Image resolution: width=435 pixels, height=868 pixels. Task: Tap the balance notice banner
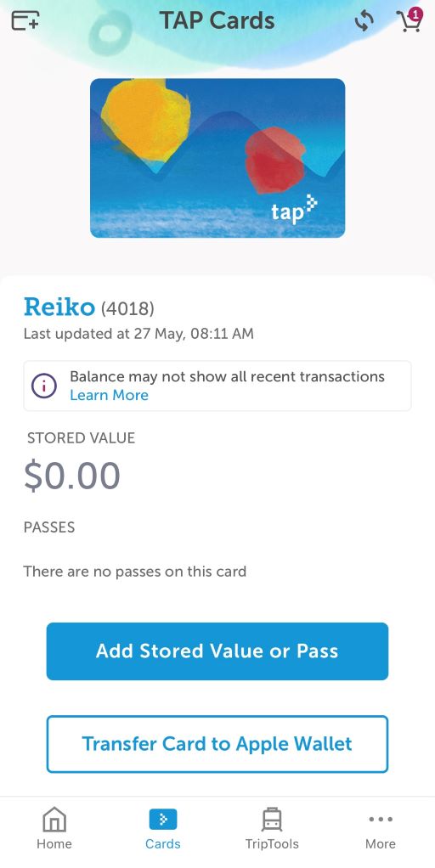point(217,386)
